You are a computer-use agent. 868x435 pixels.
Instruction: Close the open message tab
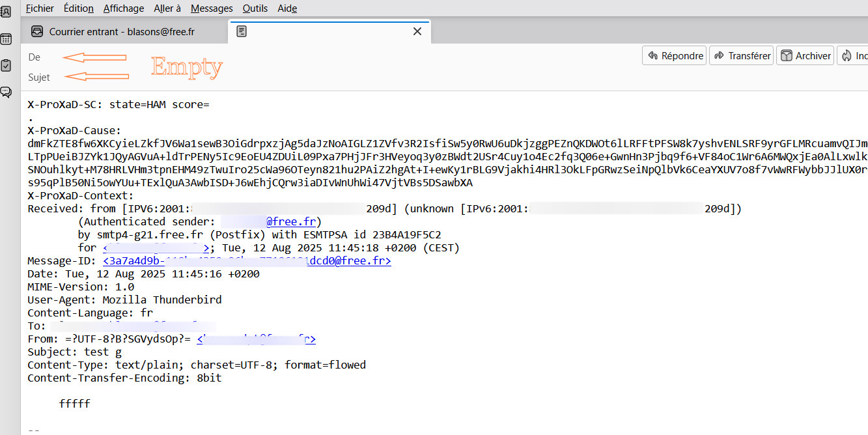417,31
